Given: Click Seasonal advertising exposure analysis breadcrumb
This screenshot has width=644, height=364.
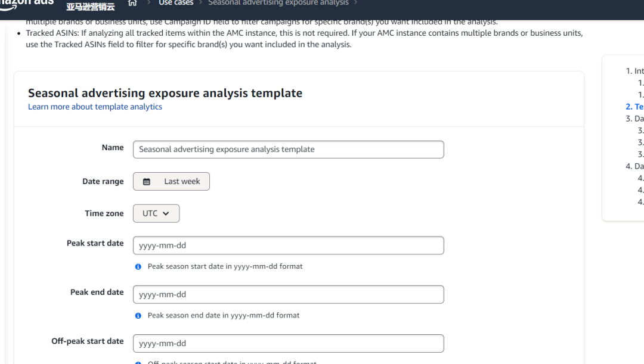Looking at the screenshot, I should [278, 3].
